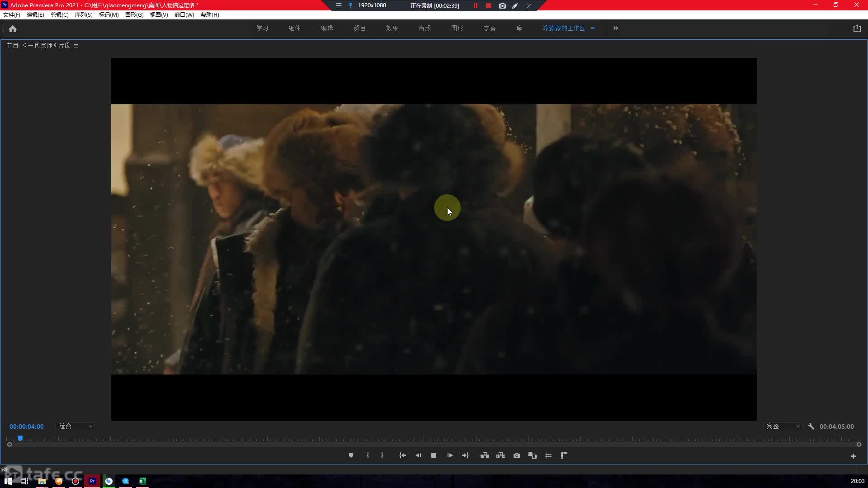The width and height of the screenshot is (868, 488).
Task: Click the taskbar clock showing 20:03
Action: [x=858, y=481]
